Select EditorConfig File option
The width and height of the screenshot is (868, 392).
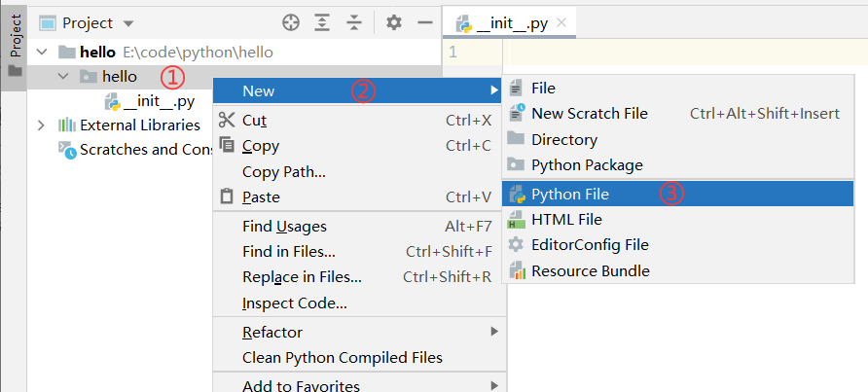point(590,245)
